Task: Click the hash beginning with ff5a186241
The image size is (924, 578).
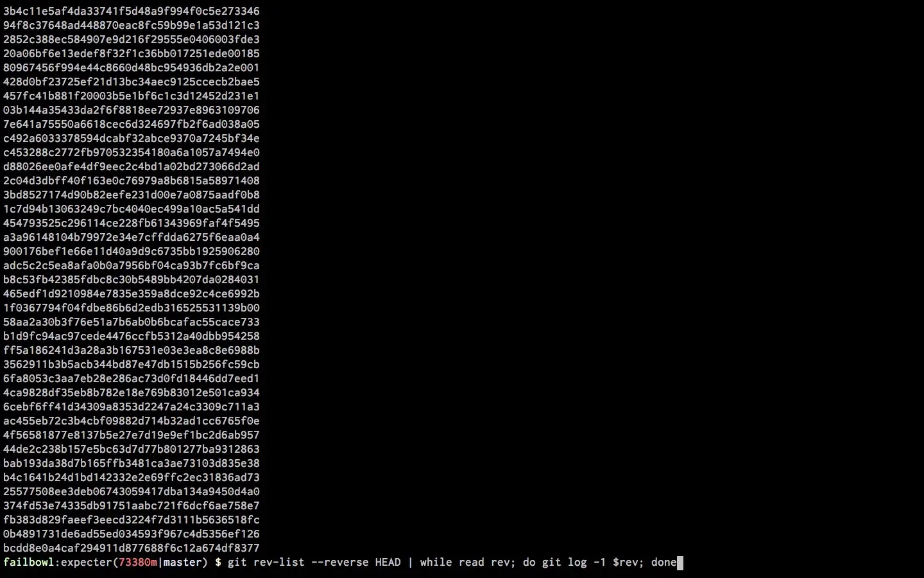Action: click(132, 350)
